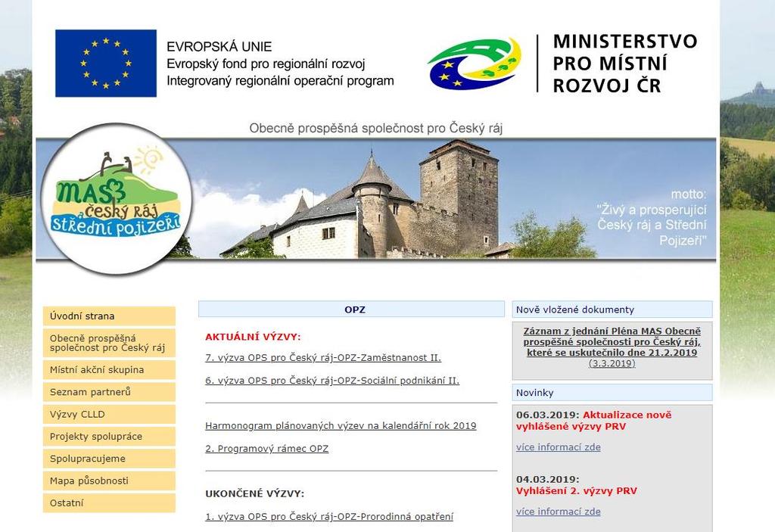Click the 06.03.2019 news date
This screenshot has width=775, height=532.
pos(548,415)
